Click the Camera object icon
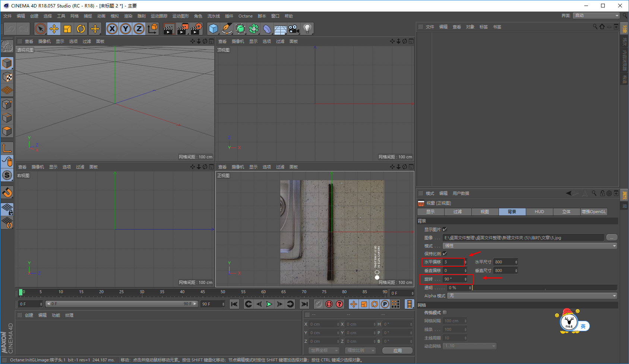 point(294,29)
